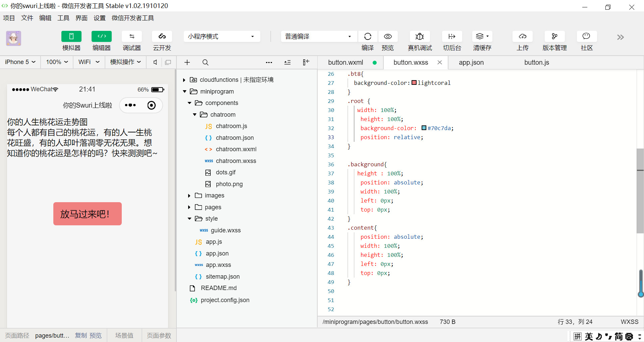Toggle the editor (编辑器) panel
Viewport: 644px width, 342px height.
click(x=101, y=37)
